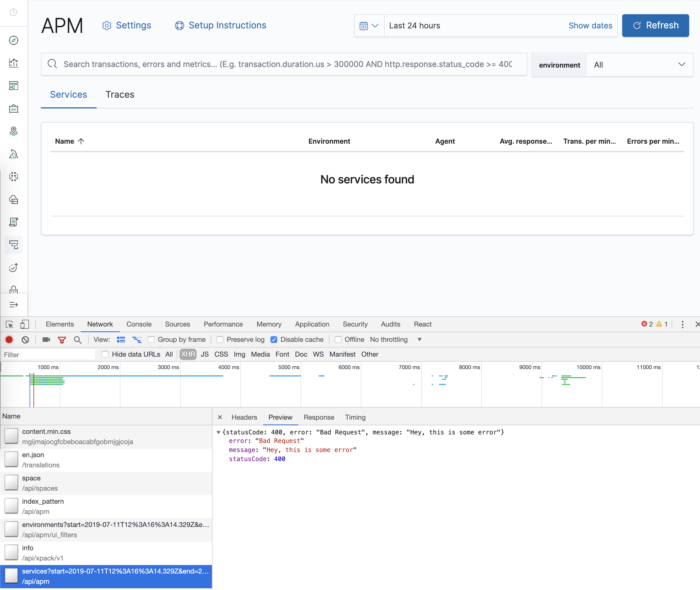Open Dashboard icon in sidebar
This screenshot has width=700, height=590.
click(13, 86)
